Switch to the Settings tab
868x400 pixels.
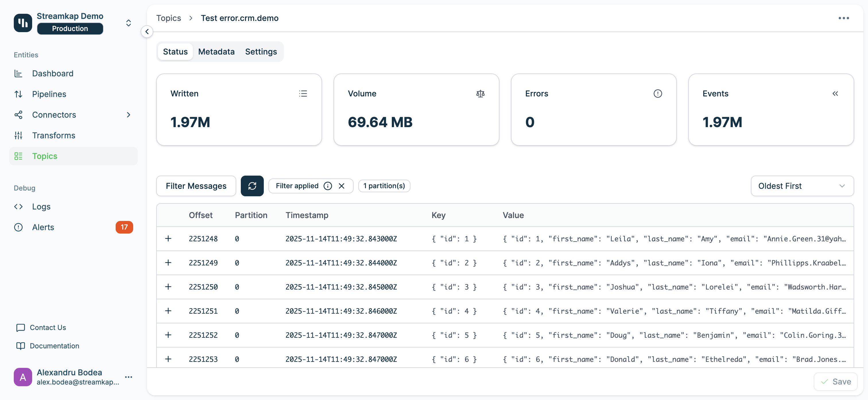pos(261,52)
